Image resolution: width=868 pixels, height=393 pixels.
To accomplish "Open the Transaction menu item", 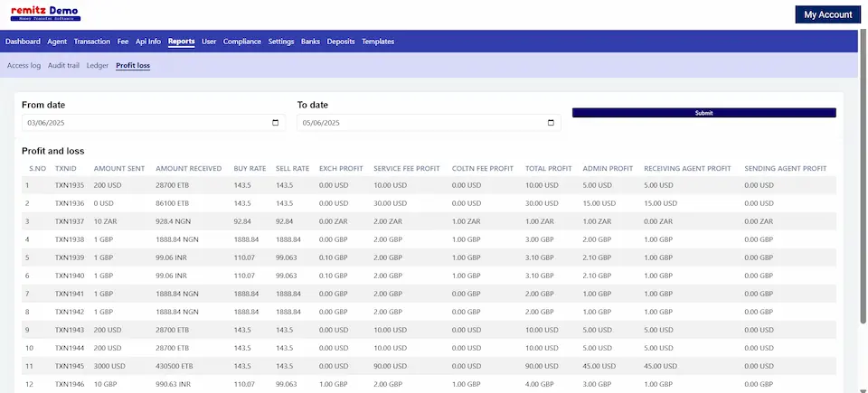I will click(x=92, y=42).
